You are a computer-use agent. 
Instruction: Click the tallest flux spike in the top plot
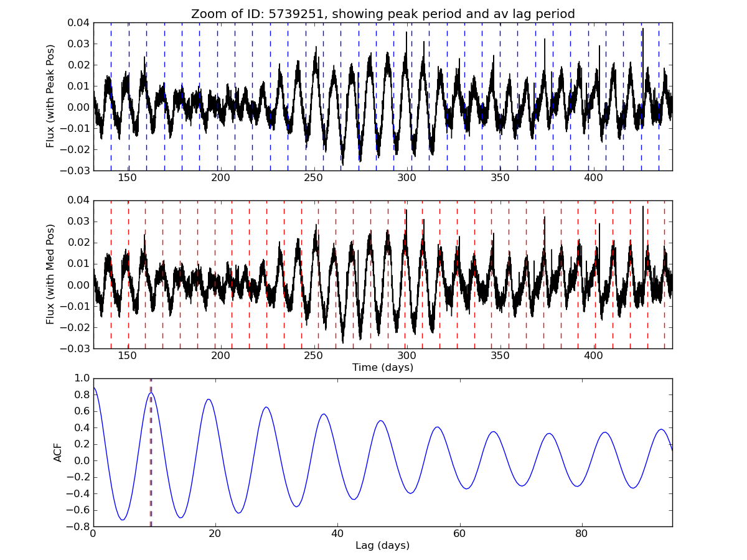tap(643, 29)
